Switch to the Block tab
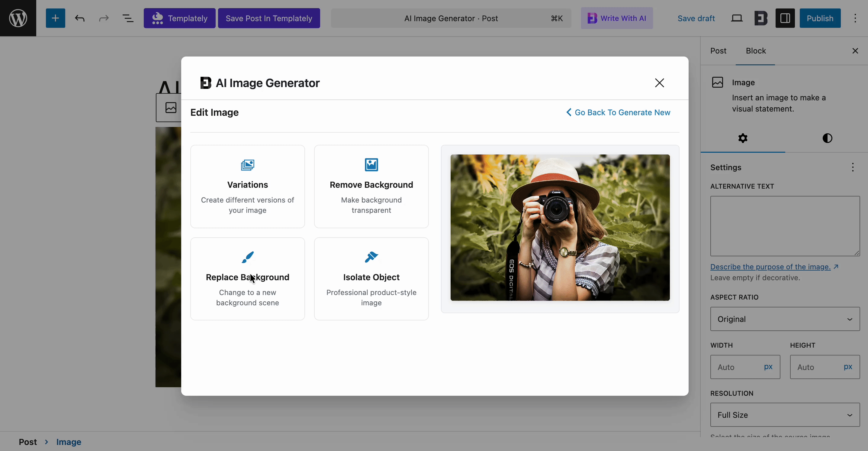868x451 pixels. (x=756, y=50)
